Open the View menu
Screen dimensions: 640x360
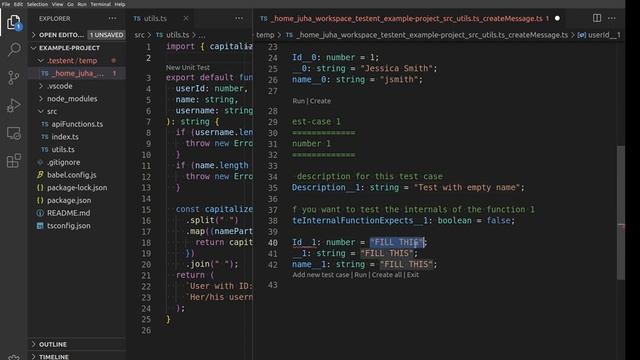pyautogui.click(x=57, y=4)
